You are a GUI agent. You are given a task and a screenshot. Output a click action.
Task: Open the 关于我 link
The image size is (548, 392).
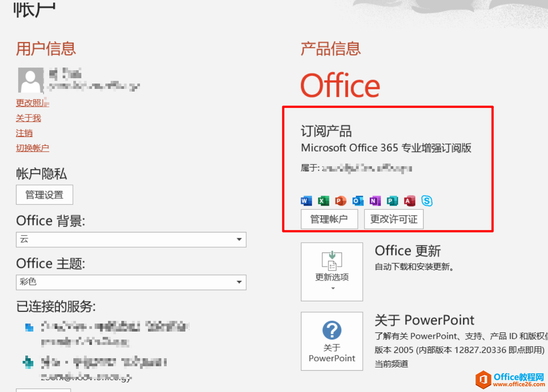[28, 118]
